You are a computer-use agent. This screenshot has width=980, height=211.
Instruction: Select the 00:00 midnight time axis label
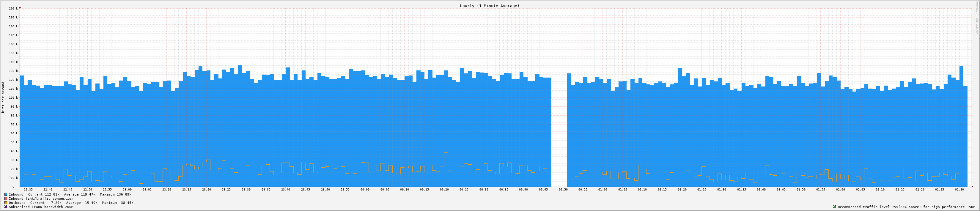364,189
